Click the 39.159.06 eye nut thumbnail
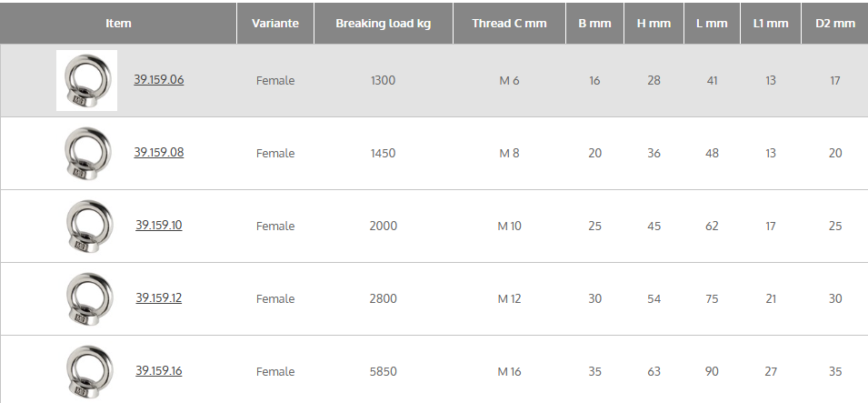Viewport: 868px width, 403px height. (x=86, y=81)
